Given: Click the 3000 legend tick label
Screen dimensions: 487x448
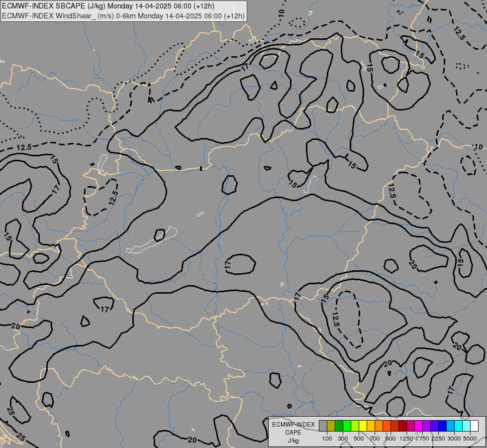Looking at the screenshot, I should (454, 439).
